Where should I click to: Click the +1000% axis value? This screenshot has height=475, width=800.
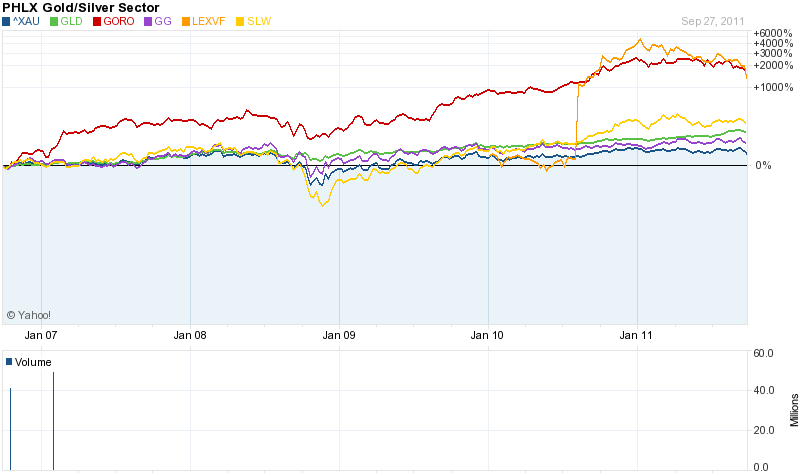pos(773,87)
